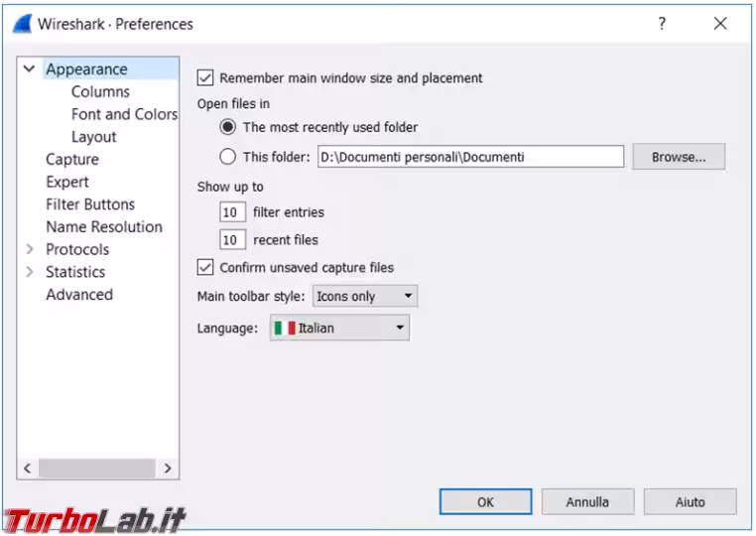Select Columns in the preferences tree
Image resolution: width=756 pixels, height=536 pixels.
(x=100, y=91)
